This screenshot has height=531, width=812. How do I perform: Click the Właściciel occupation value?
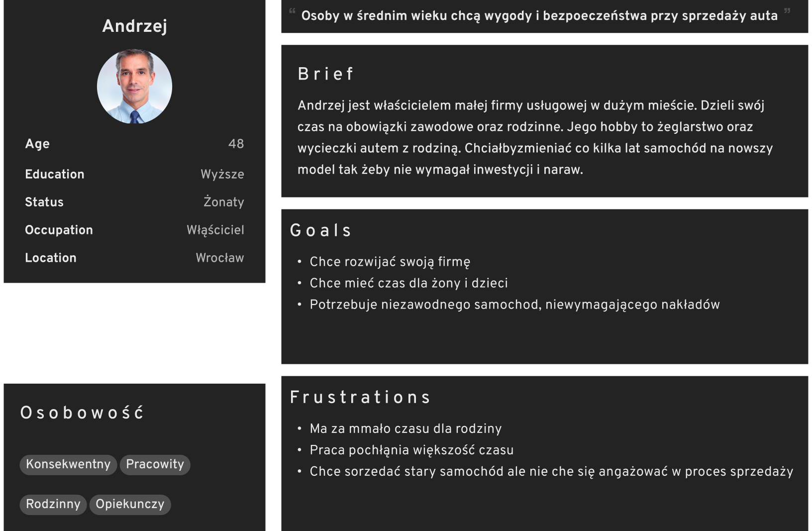coord(215,230)
